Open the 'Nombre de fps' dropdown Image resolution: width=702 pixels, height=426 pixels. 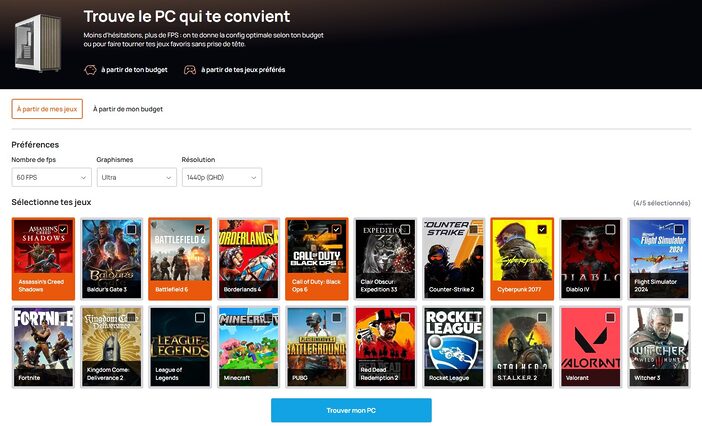[51, 178]
